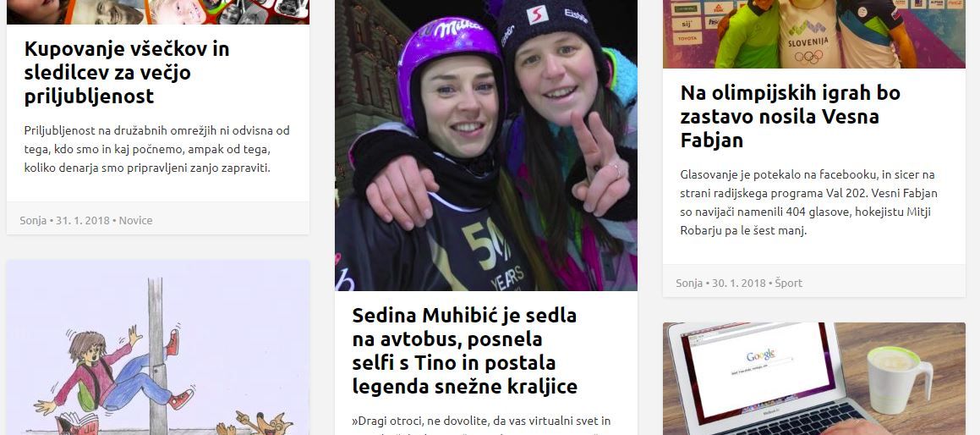Click the »Dragi otroci quote excerpt
Screen dimensions: 980x435
point(481,424)
